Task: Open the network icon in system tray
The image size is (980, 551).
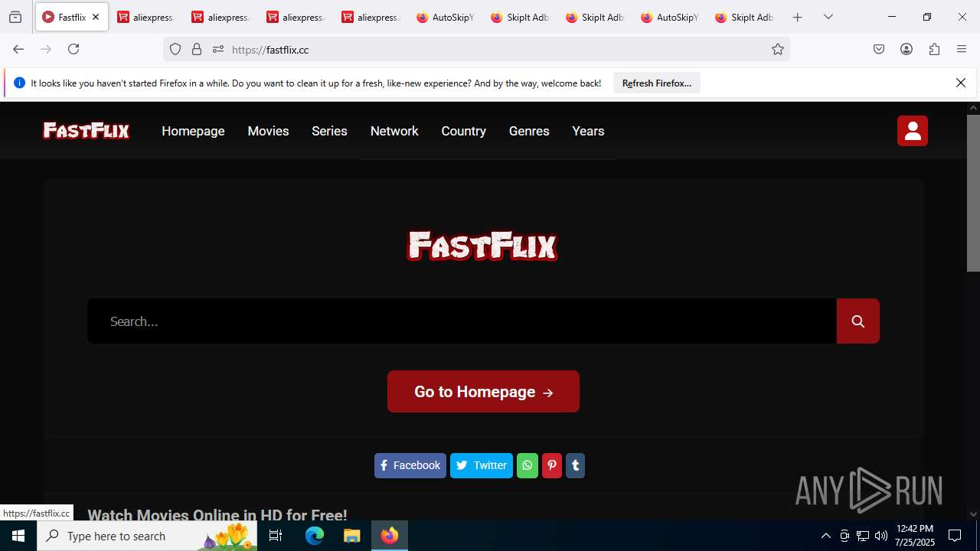Action: (863, 536)
